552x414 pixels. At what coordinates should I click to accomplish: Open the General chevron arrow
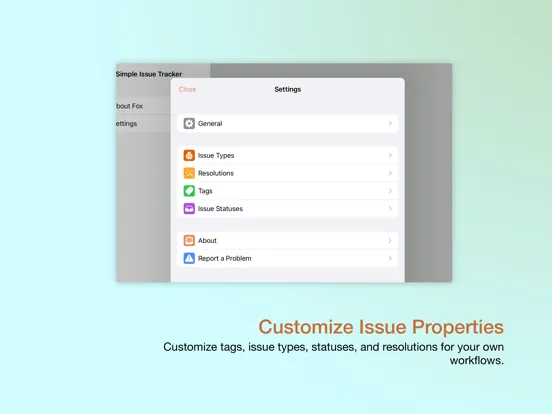[x=390, y=124]
